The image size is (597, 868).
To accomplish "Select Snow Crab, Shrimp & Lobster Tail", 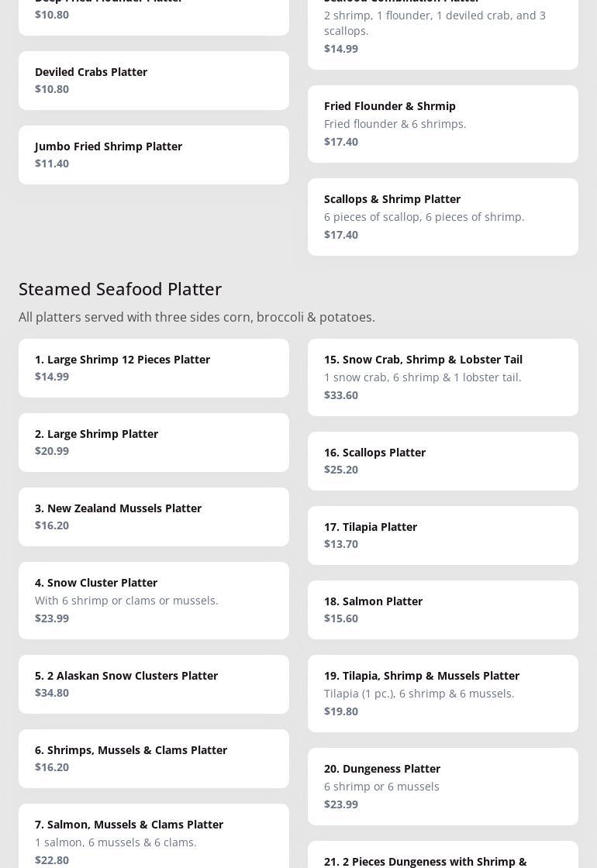I will pos(443,377).
